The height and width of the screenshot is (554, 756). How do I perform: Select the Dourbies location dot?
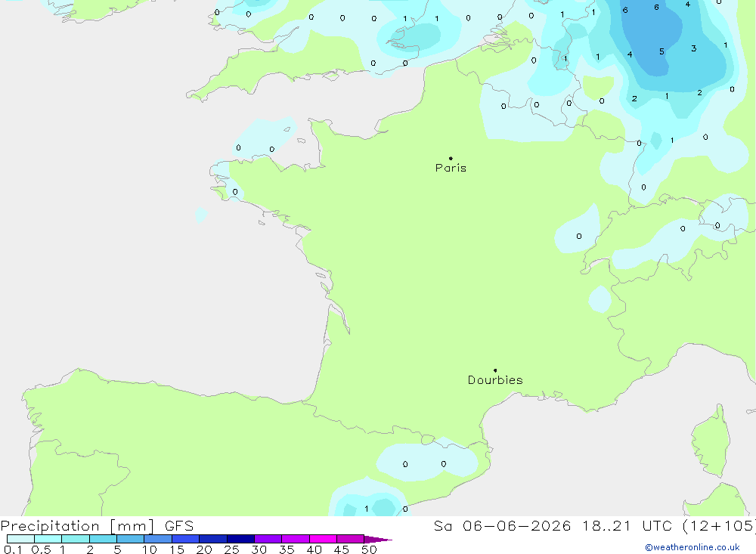coord(495,370)
